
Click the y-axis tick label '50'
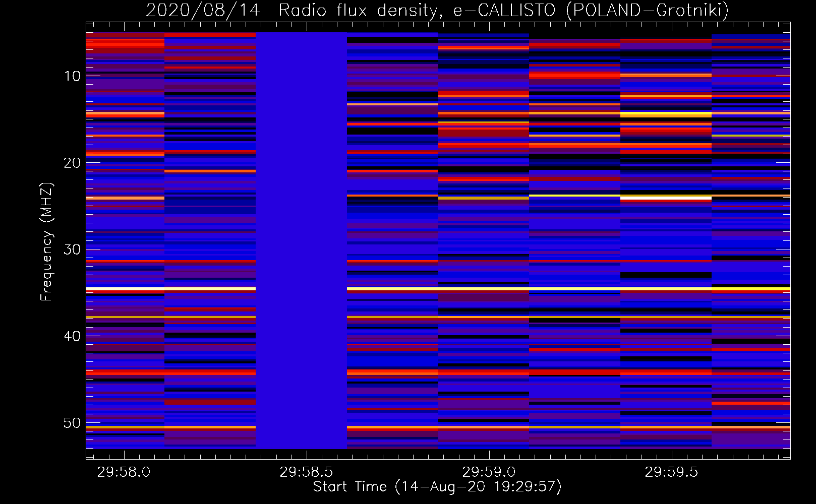tap(73, 423)
